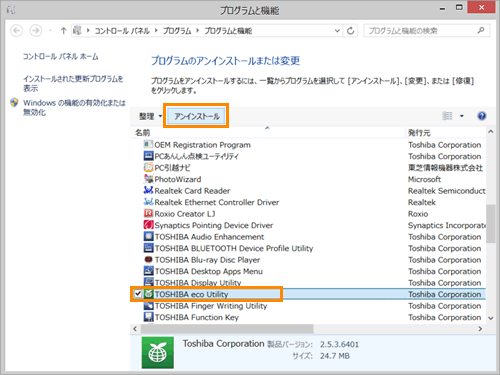Click the プログラム breadcrumb

click(177, 31)
